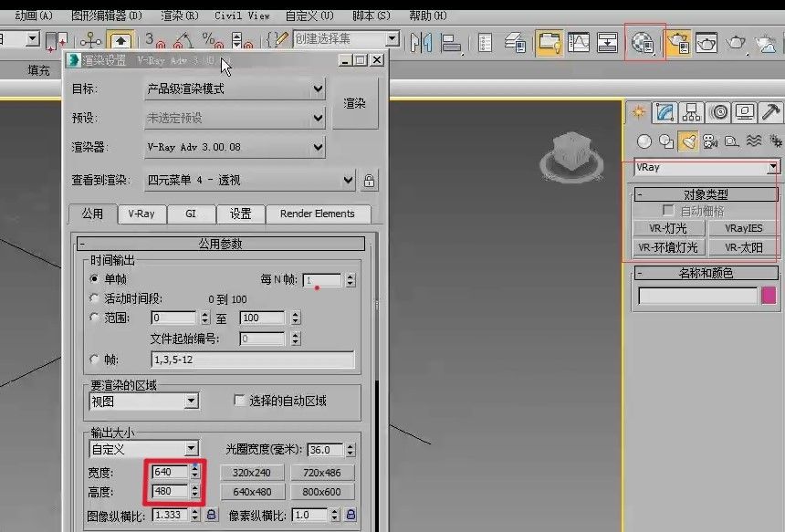This screenshot has height=532, width=785.
Task: Open the 渲染 menu
Action: [179, 15]
